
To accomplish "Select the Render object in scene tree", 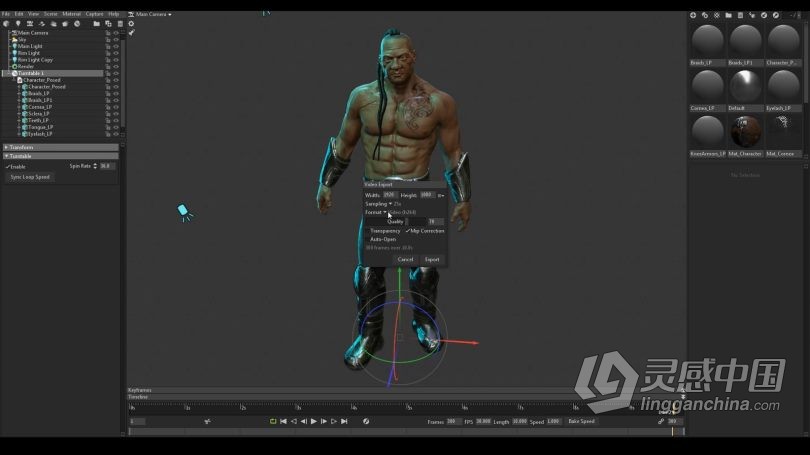I will pyautogui.click(x=26, y=67).
